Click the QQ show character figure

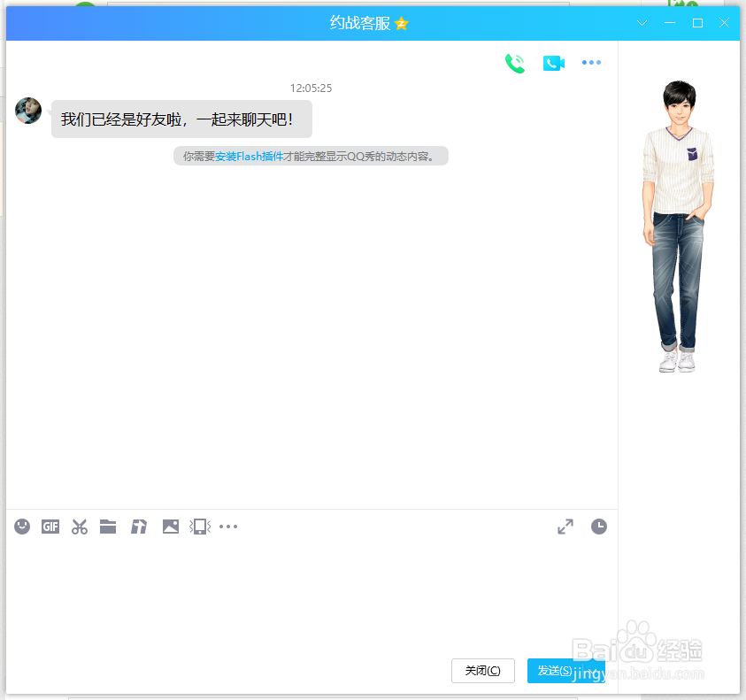click(678, 227)
